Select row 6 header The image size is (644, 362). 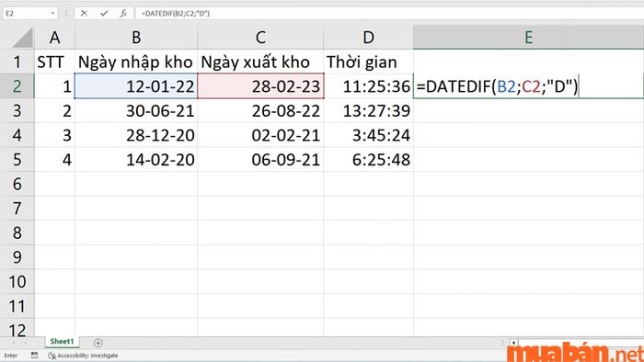coord(17,184)
